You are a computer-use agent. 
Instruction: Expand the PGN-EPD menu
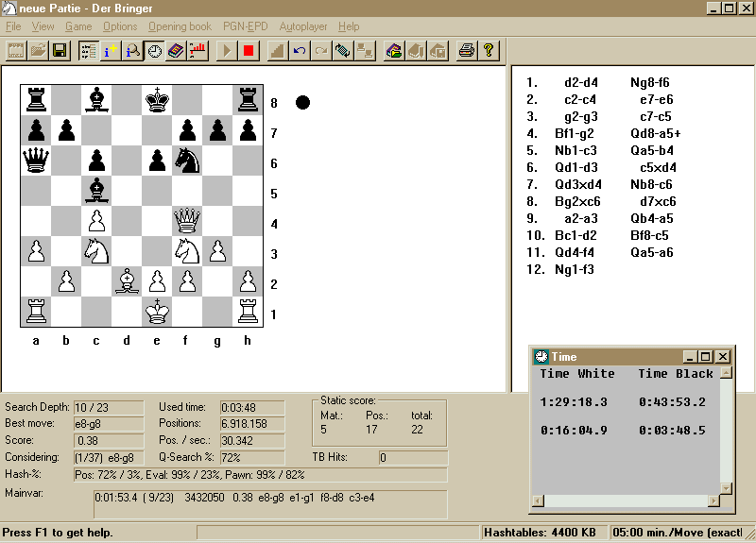[x=246, y=26]
